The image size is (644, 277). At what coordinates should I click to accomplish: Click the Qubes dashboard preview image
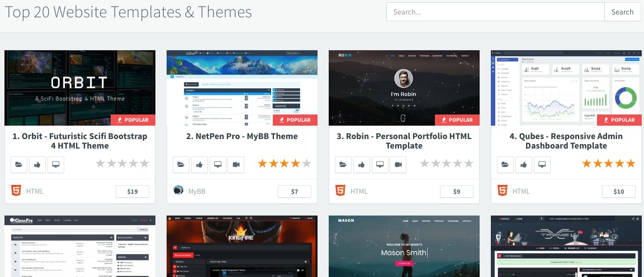(x=566, y=88)
